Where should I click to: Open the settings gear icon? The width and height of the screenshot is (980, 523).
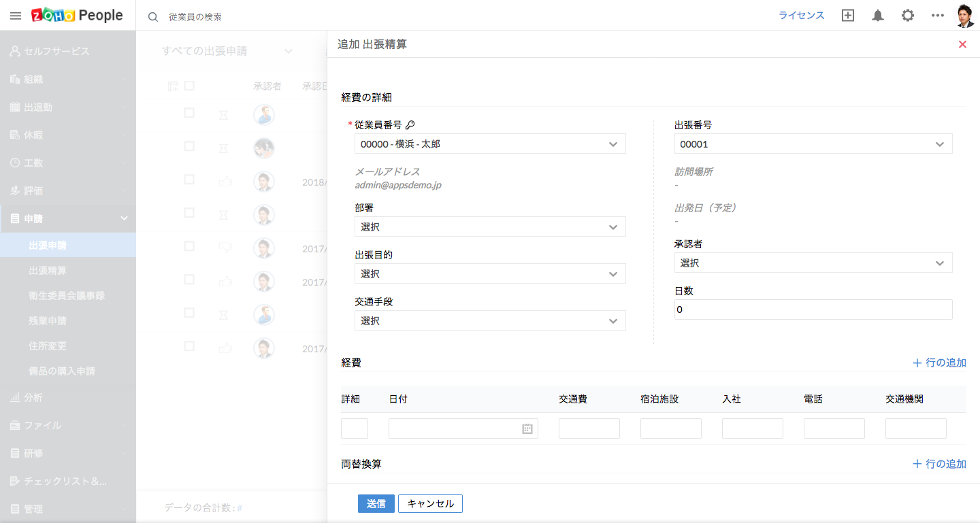[908, 16]
